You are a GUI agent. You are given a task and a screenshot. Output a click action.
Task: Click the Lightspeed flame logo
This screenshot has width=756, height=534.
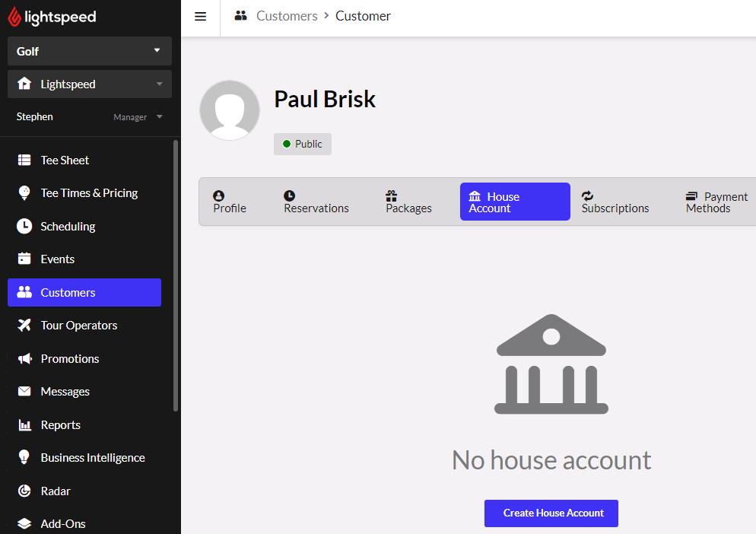tap(14, 17)
